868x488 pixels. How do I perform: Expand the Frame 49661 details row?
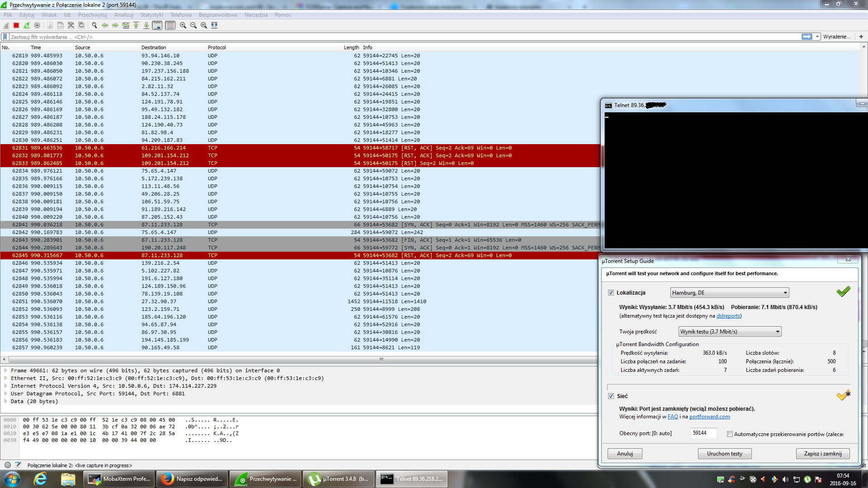click(5, 371)
